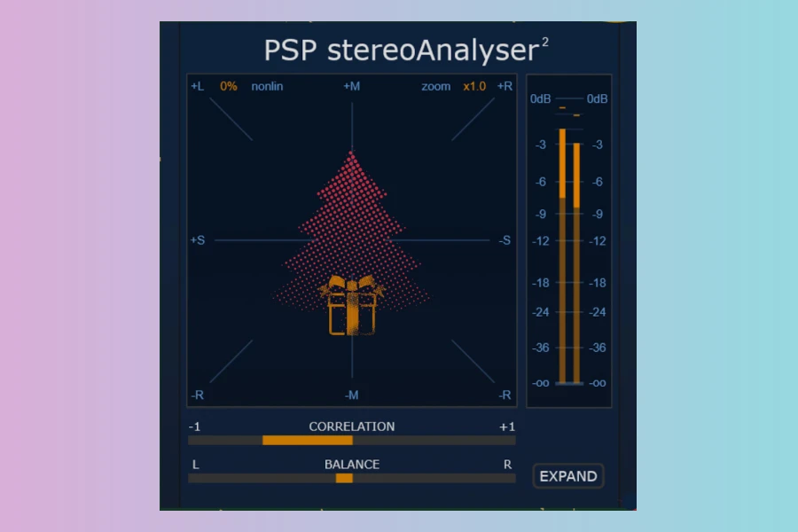Click the PSP stereoAnalyser title
The height and width of the screenshot is (532, 798).
[405, 50]
